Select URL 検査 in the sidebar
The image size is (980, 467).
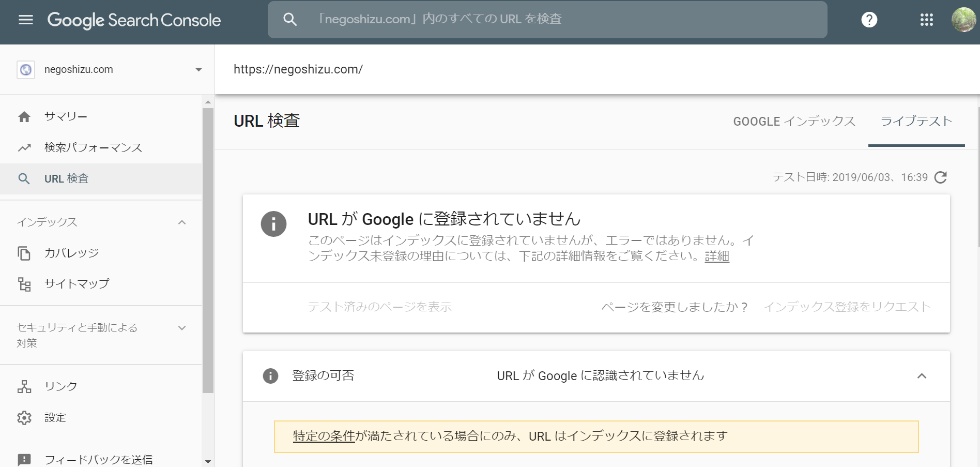[x=101, y=179]
